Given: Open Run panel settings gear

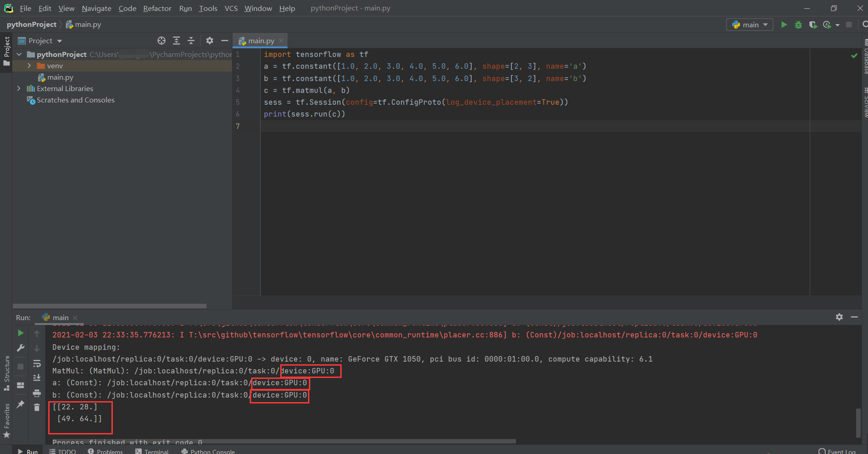Looking at the screenshot, I should pos(839,317).
